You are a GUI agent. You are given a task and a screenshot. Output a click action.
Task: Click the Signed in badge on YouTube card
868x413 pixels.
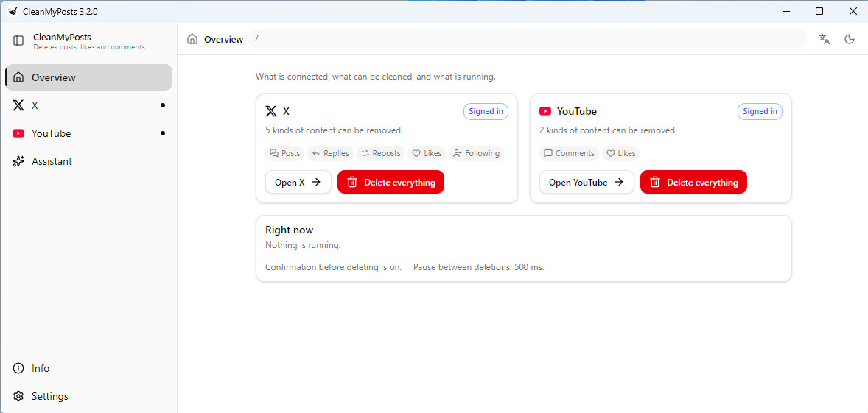[760, 111]
